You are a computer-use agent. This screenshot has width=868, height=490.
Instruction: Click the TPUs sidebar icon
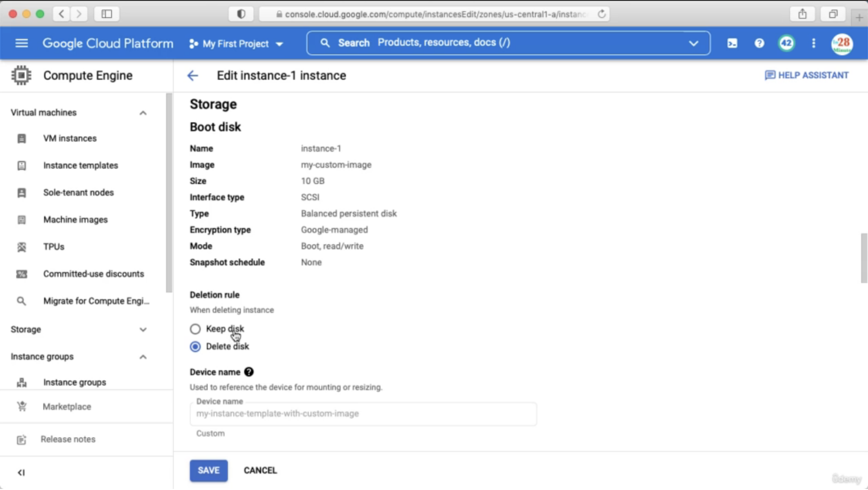coord(21,247)
